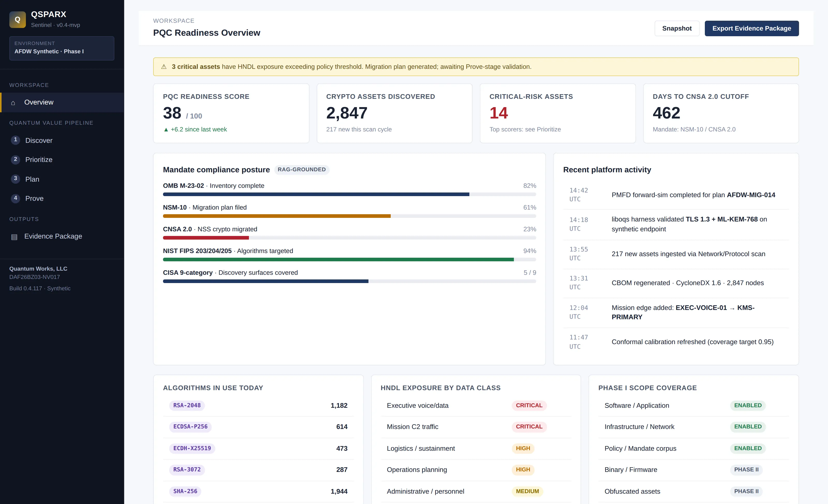Image resolution: width=828 pixels, height=504 pixels.
Task: Click ENABLED badge for Infrastructure / Network
Action: (748, 427)
